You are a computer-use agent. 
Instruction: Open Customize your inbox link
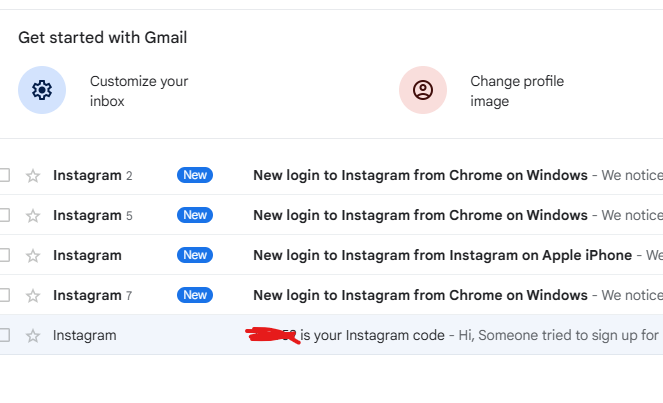pyautogui.click(x=138, y=91)
